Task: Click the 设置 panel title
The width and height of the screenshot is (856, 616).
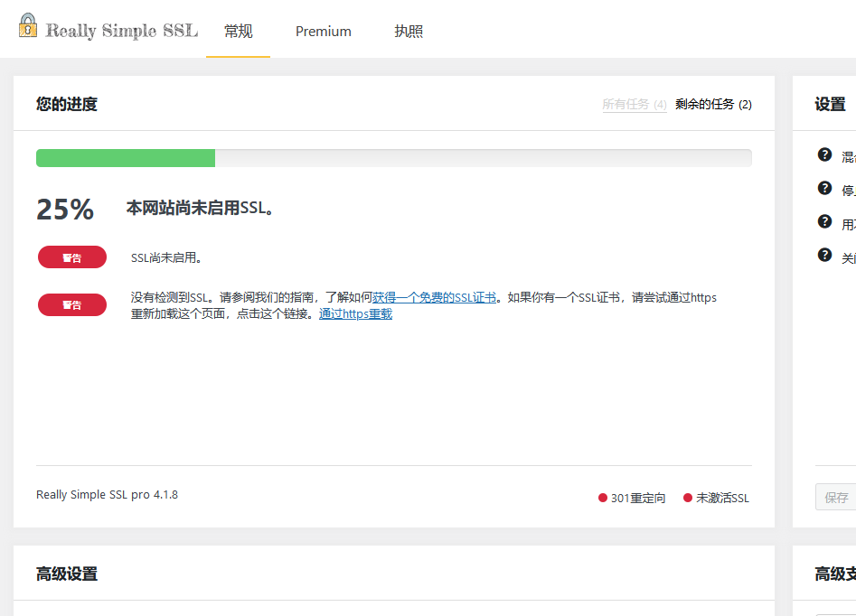Action: click(x=830, y=104)
